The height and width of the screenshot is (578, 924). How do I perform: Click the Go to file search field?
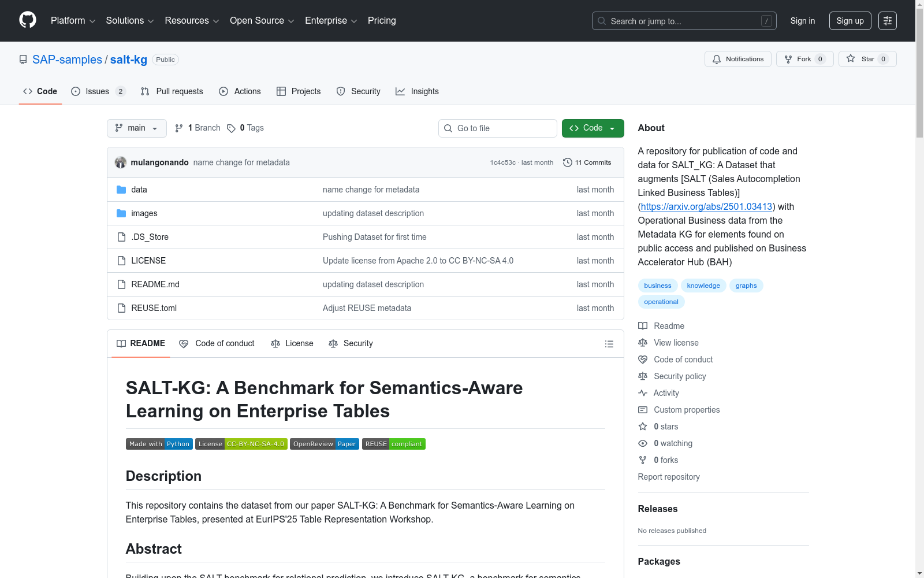pyautogui.click(x=498, y=128)
